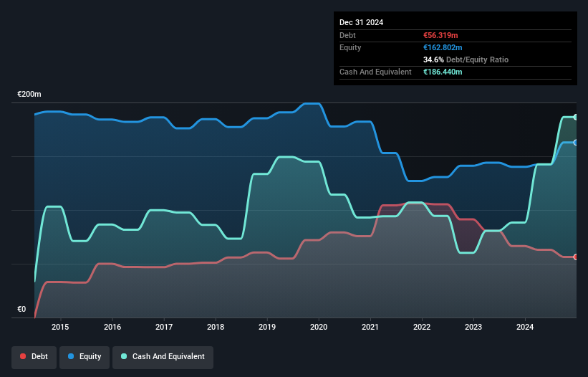Toggle the Debt series legend button
Screen dimensions: 588x377
[34, 356]
